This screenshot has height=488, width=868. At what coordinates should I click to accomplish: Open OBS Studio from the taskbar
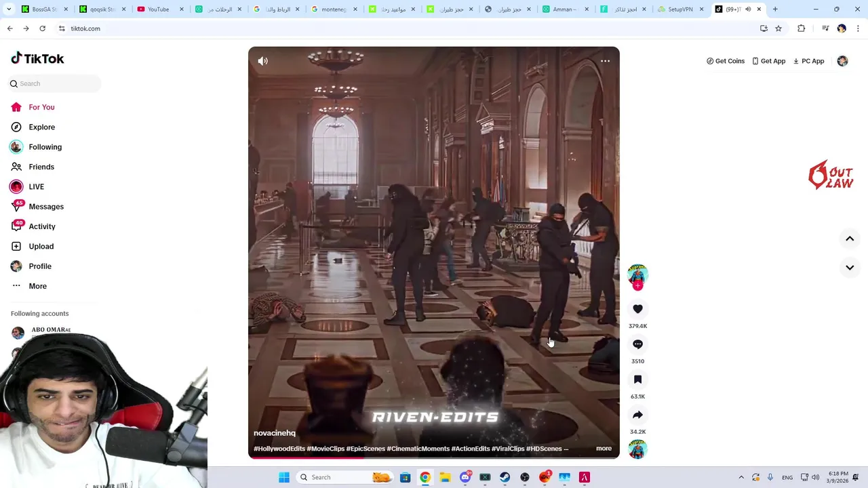pos(525,477)
